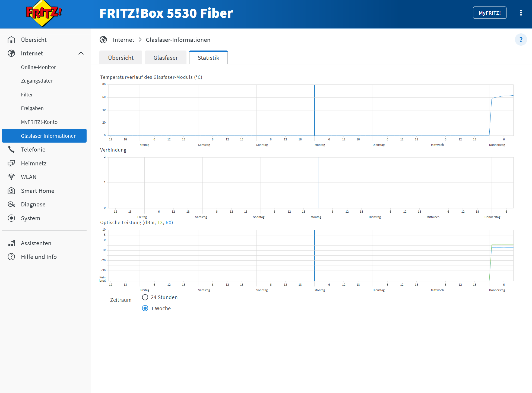532x393 pixels.
Task: Open the Heimnetz menu
Action: coord(34,163)
